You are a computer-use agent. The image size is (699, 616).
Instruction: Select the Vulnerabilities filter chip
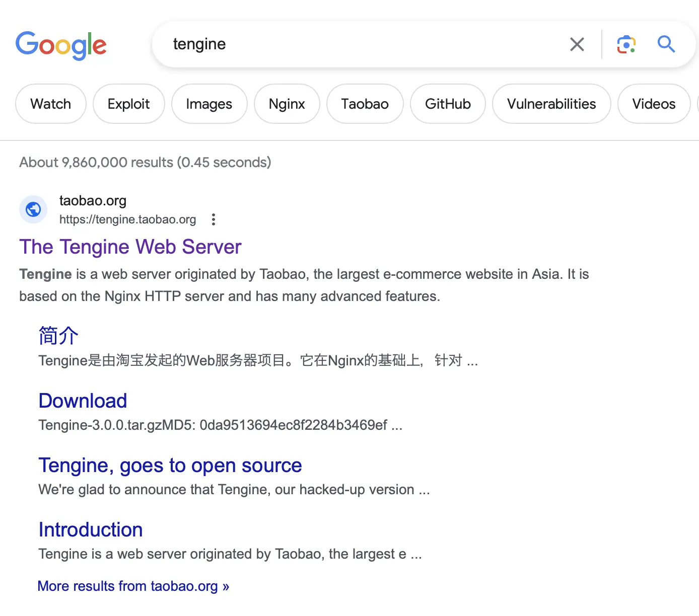point(551,104)
